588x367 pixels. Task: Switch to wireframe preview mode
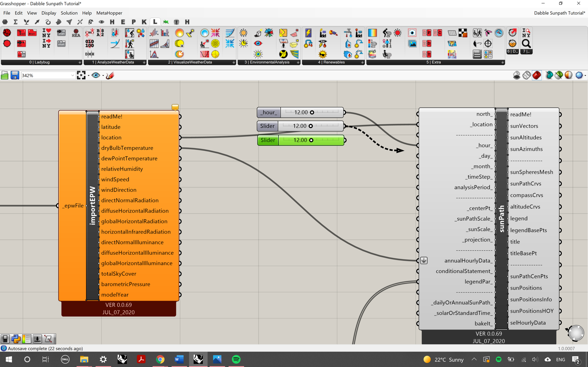[527, 75]
